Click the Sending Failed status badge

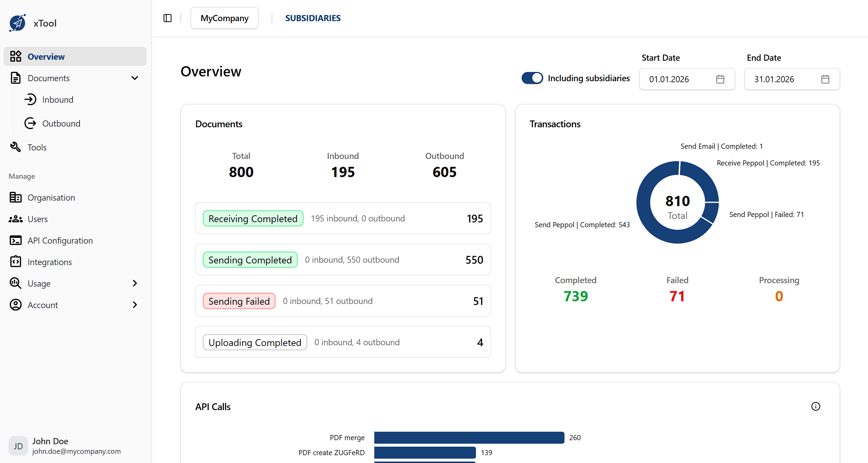click(239, 301)
